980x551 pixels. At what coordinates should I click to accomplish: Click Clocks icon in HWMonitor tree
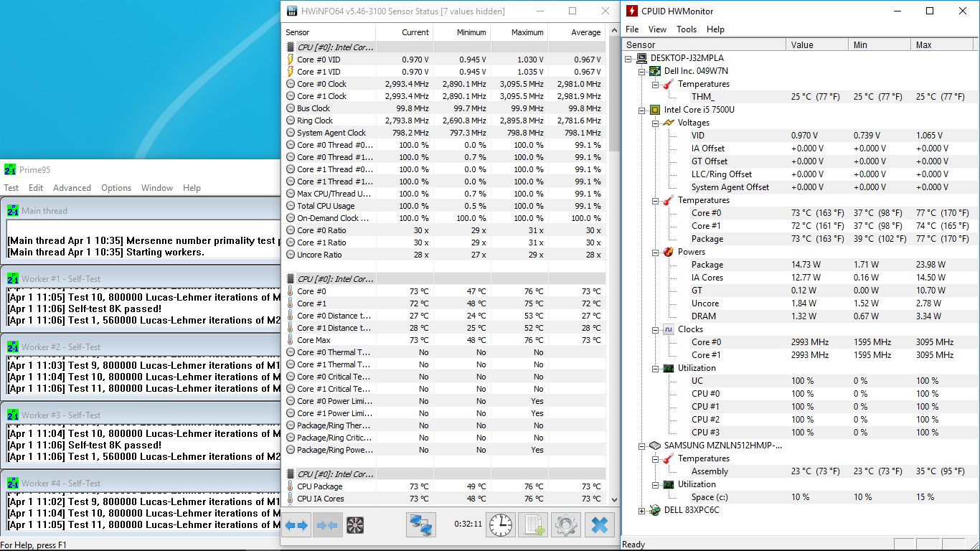click(668, 329)
